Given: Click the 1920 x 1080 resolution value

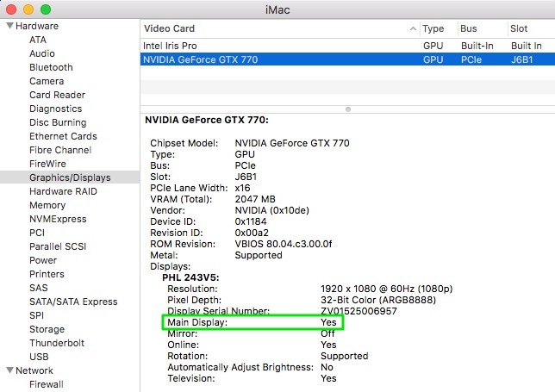Looking at the screenshot, I should click(386, 289).
